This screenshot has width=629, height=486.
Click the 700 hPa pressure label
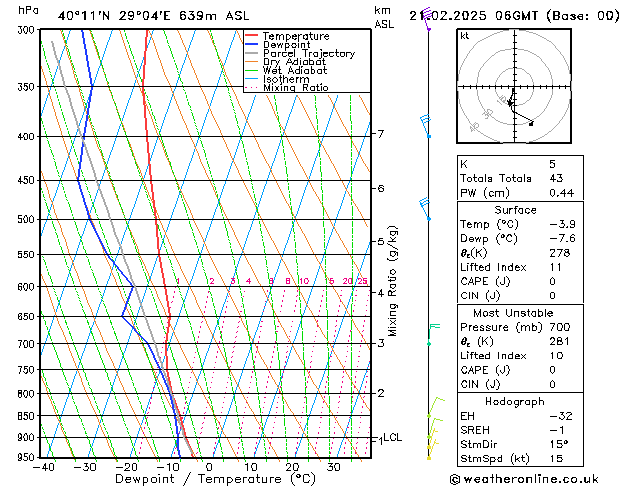28,344
